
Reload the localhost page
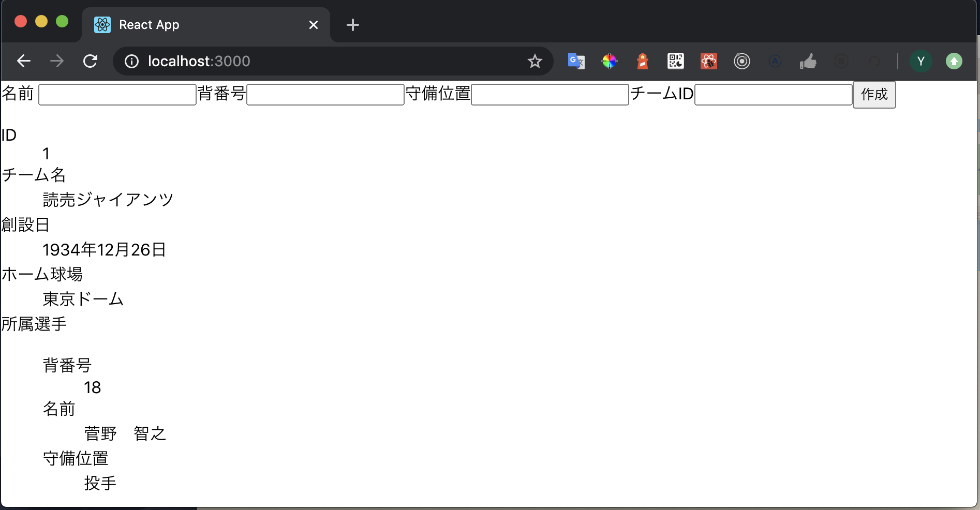tap(91, 61)
